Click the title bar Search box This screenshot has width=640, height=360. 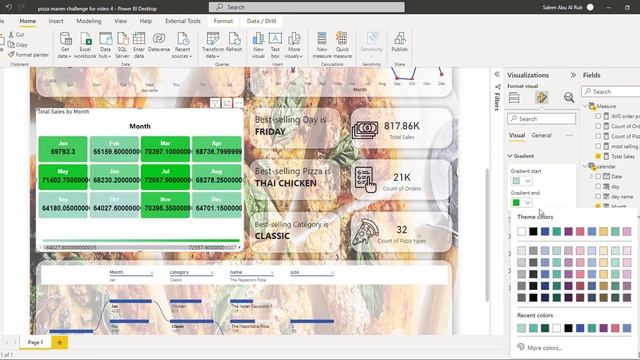(x=307, y=7)
